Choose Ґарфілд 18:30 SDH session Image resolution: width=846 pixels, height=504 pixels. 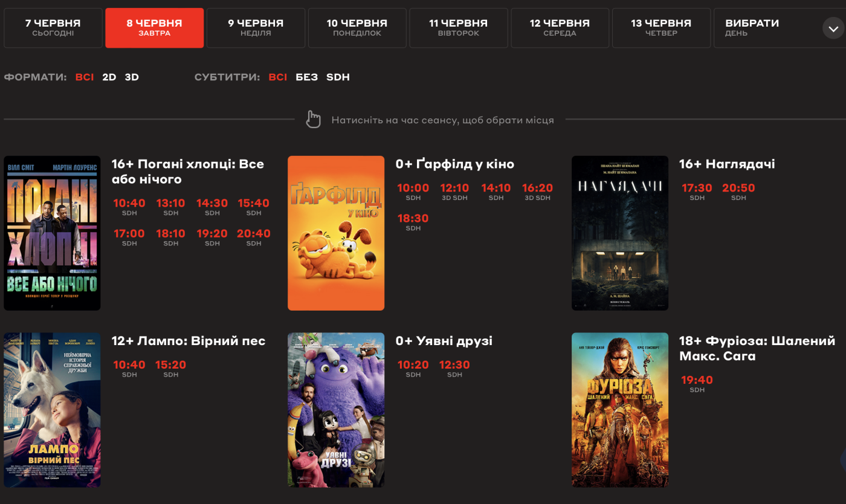tap(413, 222)
